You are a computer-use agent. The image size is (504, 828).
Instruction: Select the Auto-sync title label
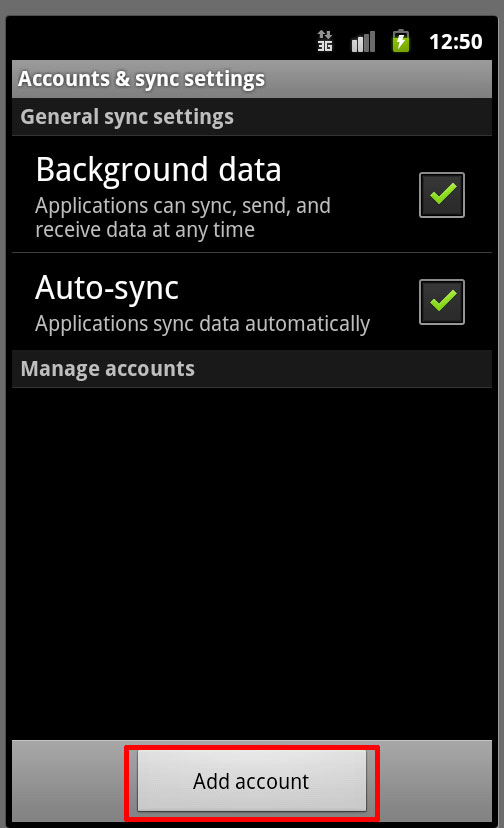[x=107, y=288]
